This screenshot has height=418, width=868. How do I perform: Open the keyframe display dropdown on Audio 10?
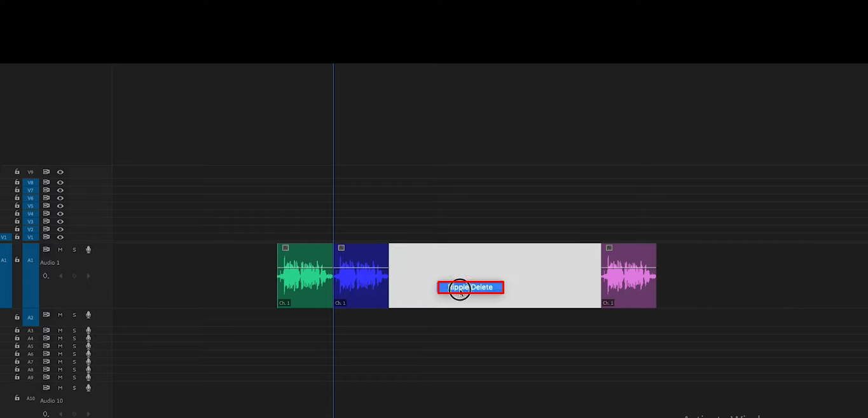(46, 414)
